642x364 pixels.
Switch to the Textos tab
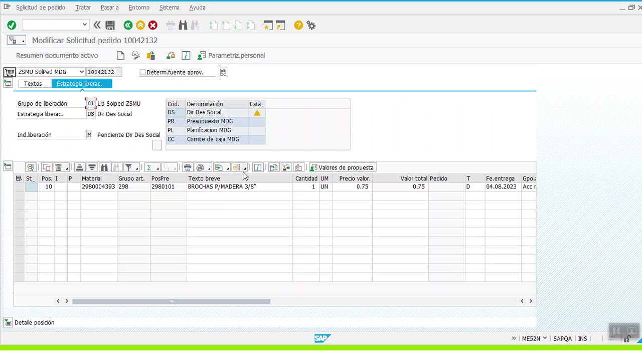coord(33,84)
